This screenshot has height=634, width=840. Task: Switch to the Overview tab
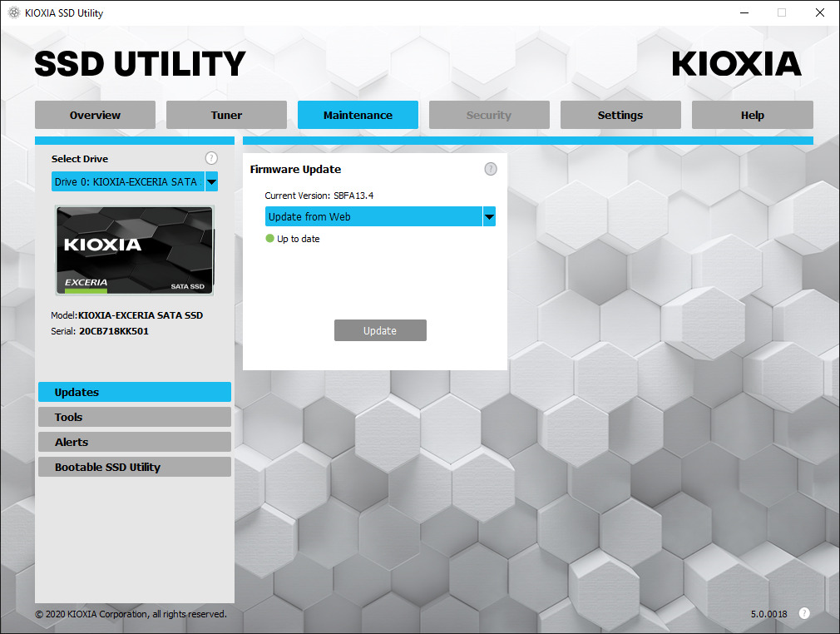95,115
